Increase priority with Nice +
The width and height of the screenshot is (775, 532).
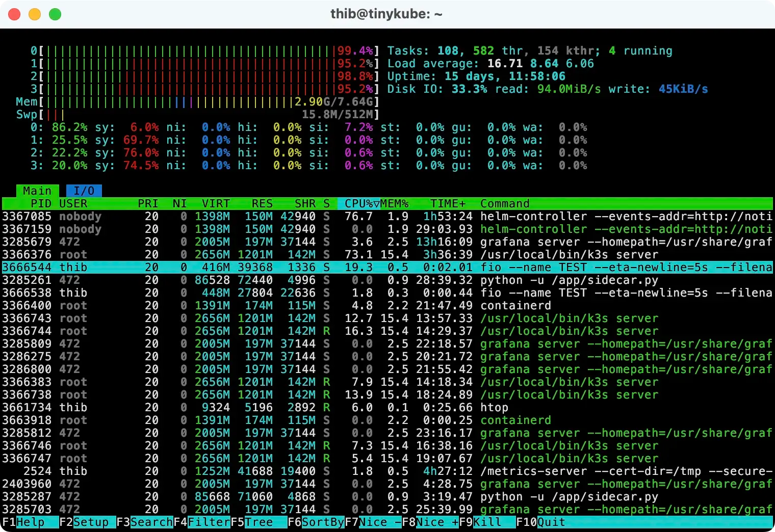(436, 522)
